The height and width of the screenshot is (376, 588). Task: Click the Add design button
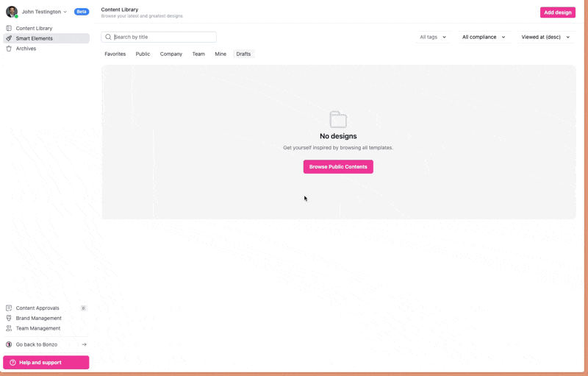point(558,13)
